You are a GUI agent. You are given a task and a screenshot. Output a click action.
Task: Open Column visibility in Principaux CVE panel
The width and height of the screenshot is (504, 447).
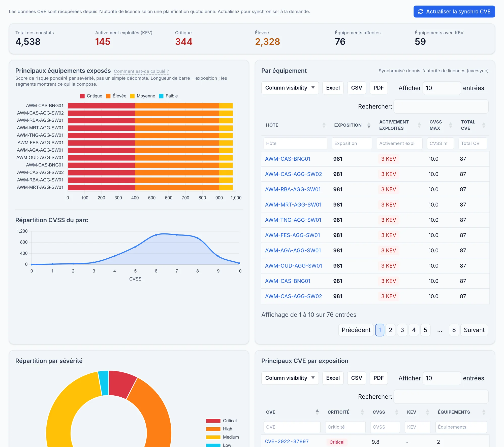(290, 378)
